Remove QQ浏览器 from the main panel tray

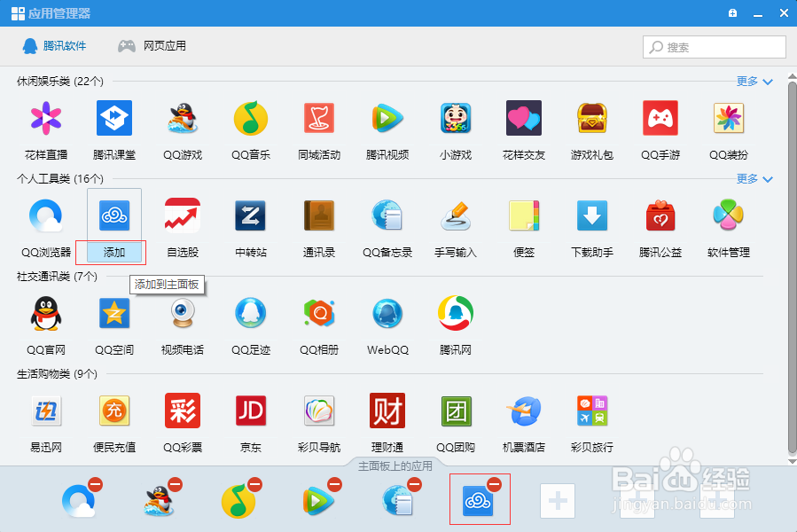(x=95, y=485)
